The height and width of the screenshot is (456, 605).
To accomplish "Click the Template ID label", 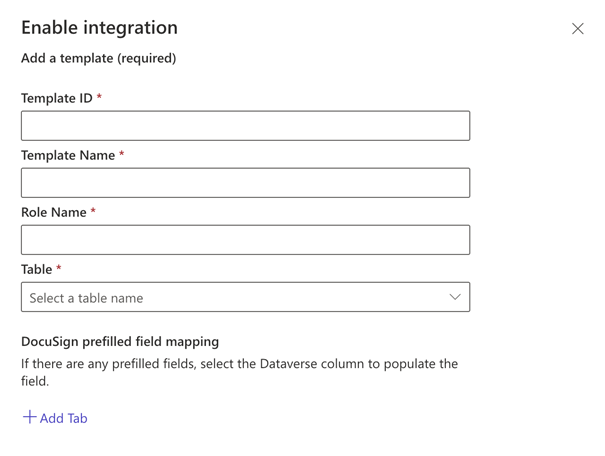I will pyautogui.click(x=56, y=98).
